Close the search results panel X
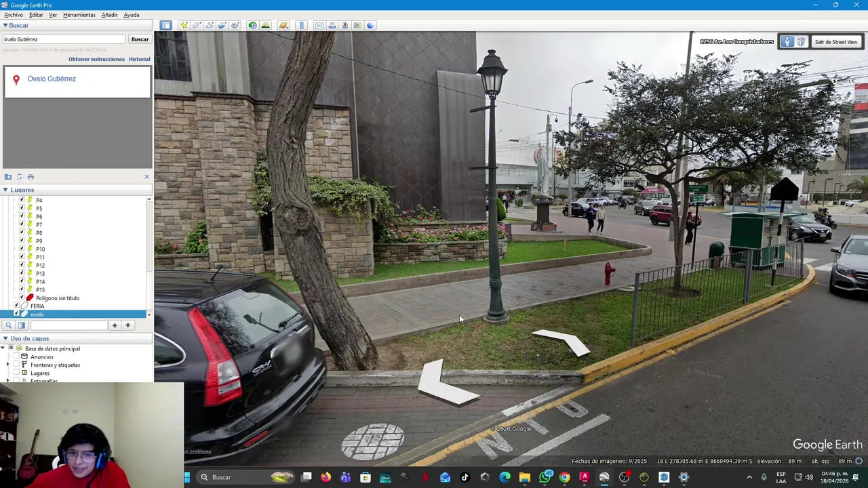This screenshot has width=868, height=488. coord(146,177)
